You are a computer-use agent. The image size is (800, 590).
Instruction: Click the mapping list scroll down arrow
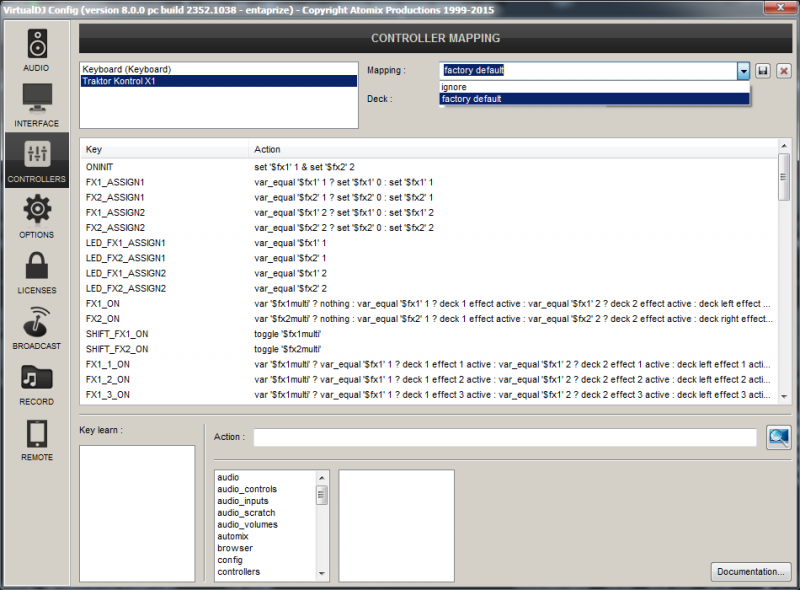tap(784, 397)
